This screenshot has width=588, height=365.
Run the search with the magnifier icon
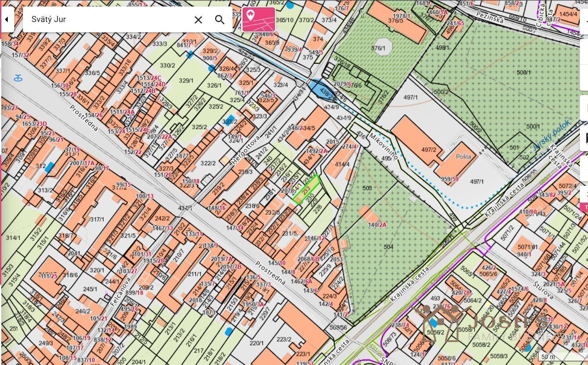pos(220,20)
